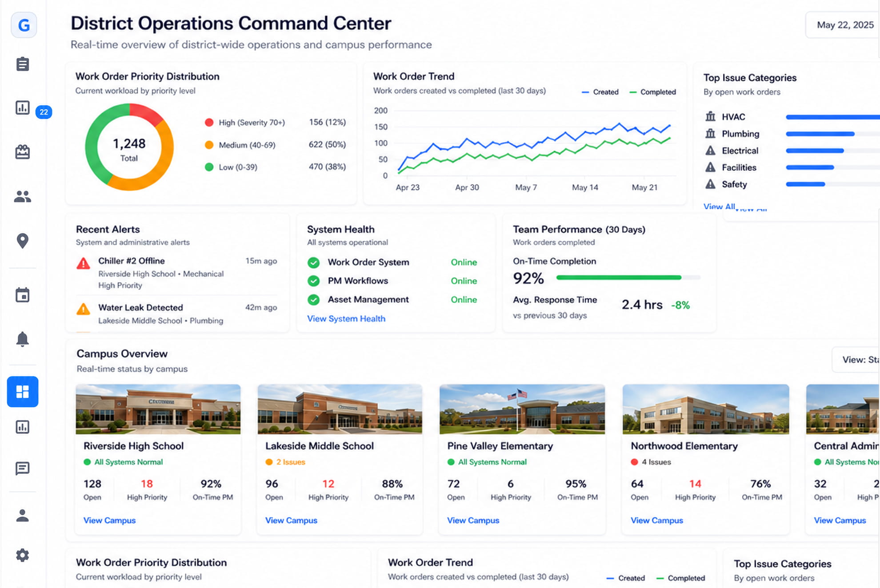Image resolution: width=880 pixels, height=588 pixels.
Task: Click the Facilities category triangle icon
Action: tap(711, 167)
